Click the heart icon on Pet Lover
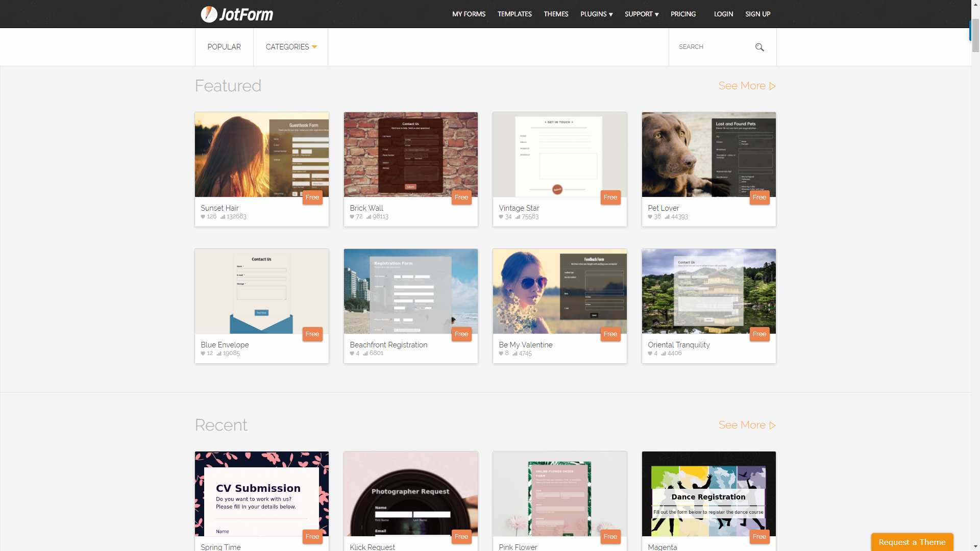Viewport: 980px width, 551px height. pos(650,217)
